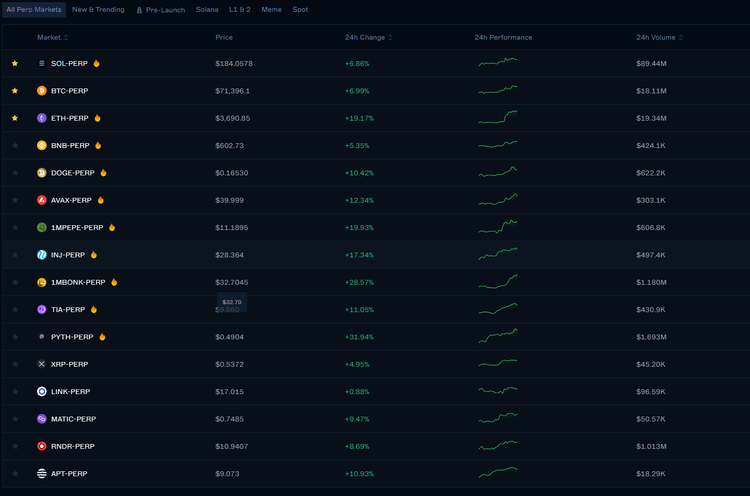Click the 1MBONK-PERP performance sparkline chart

[x=498, y=282]
